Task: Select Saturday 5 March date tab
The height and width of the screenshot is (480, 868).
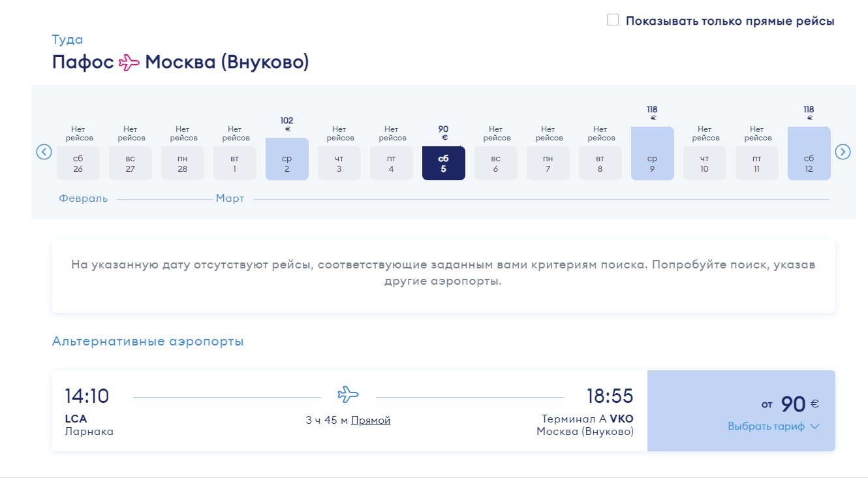Action: coord(444,163)
